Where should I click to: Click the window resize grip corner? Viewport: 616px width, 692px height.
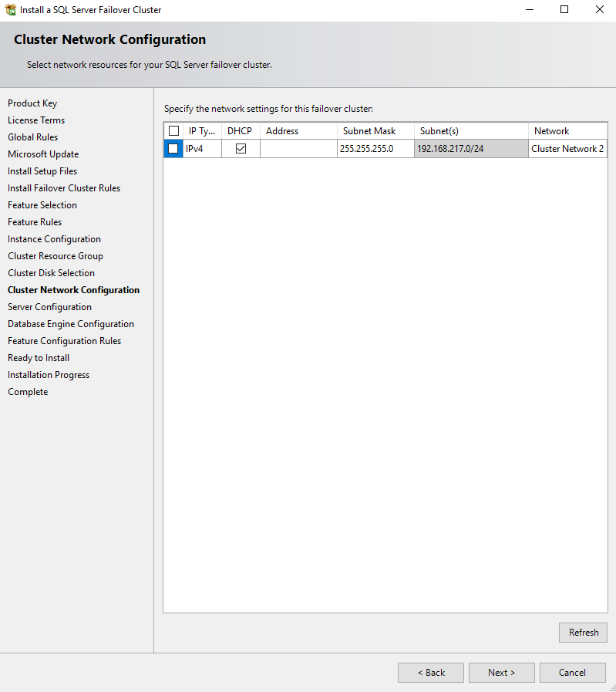(612, 688)
